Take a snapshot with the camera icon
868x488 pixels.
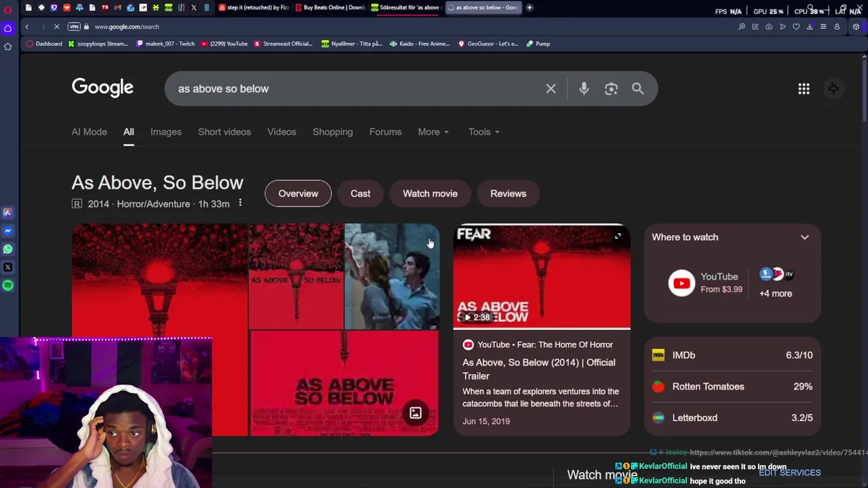click(x=769, y=26)
